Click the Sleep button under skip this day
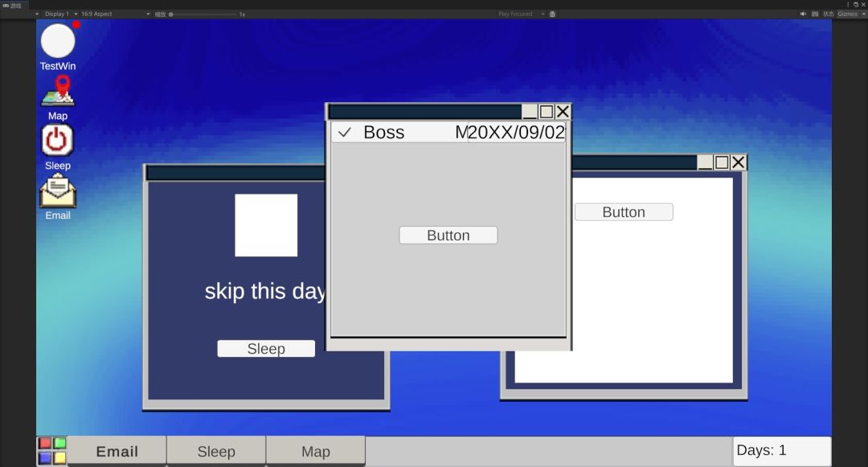Viewport: 868px width, 467px height. pos(266,349)
